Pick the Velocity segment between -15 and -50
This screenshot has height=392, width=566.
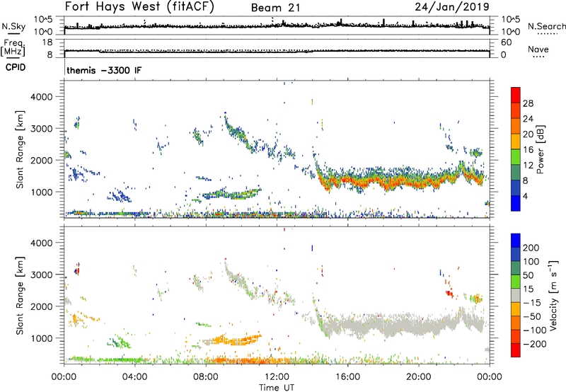[x=516, y=309]
